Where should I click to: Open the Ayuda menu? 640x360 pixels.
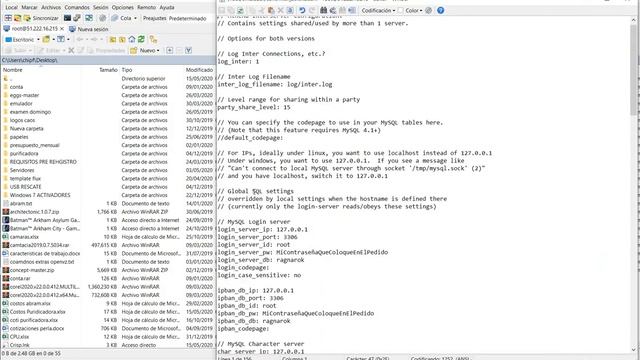(x=167, y=7)
